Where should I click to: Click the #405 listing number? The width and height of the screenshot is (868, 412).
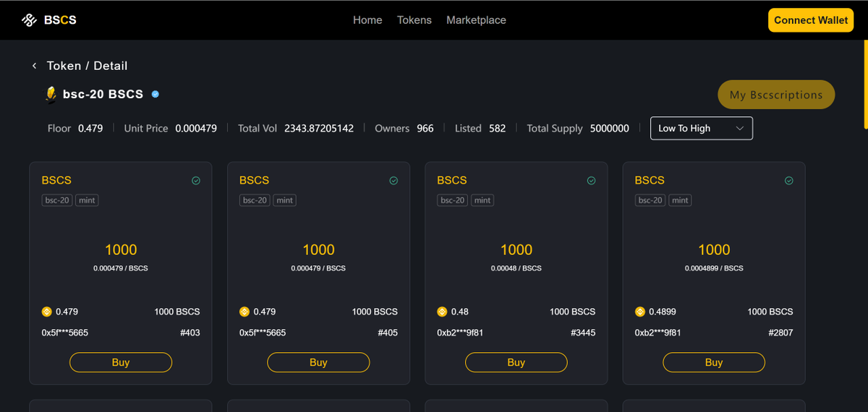coord(387,333)
